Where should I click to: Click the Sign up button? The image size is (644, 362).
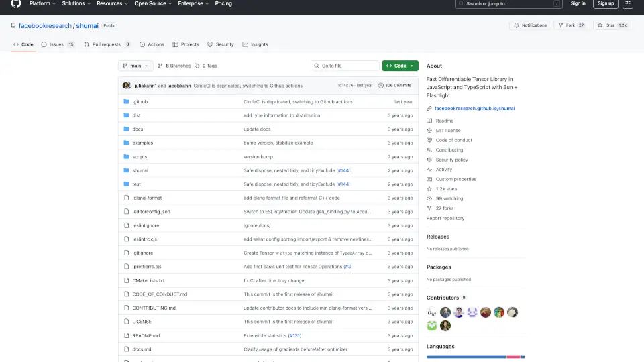605,3
